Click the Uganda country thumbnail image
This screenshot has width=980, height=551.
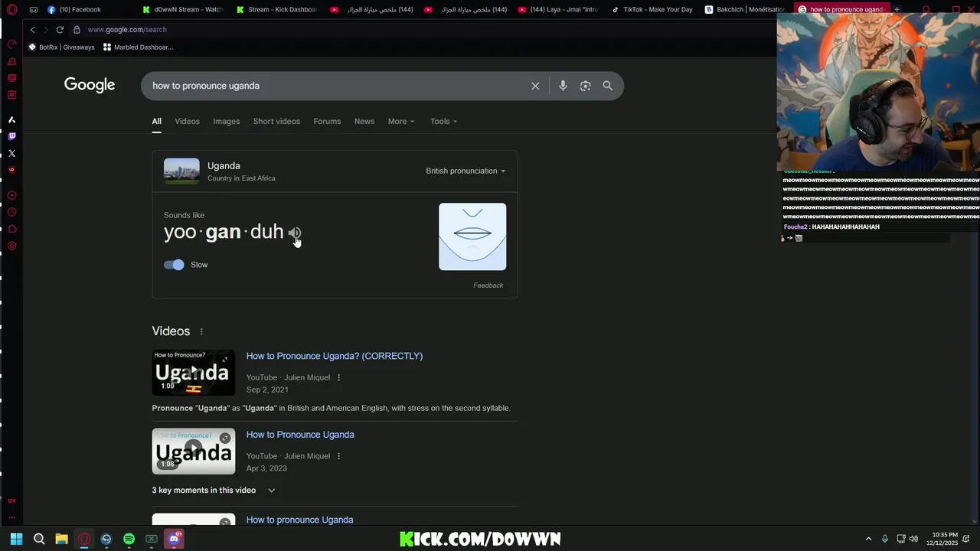[181, 171]
